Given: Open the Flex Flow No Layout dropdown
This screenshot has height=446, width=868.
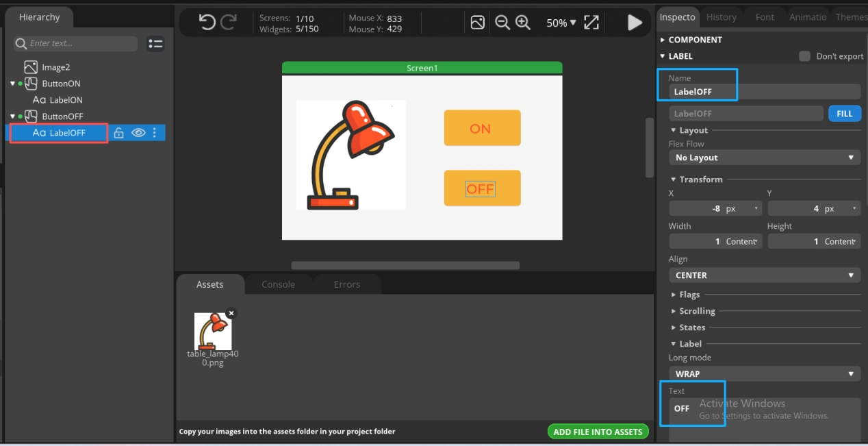Looking at the screenshot, I should 764,158.
